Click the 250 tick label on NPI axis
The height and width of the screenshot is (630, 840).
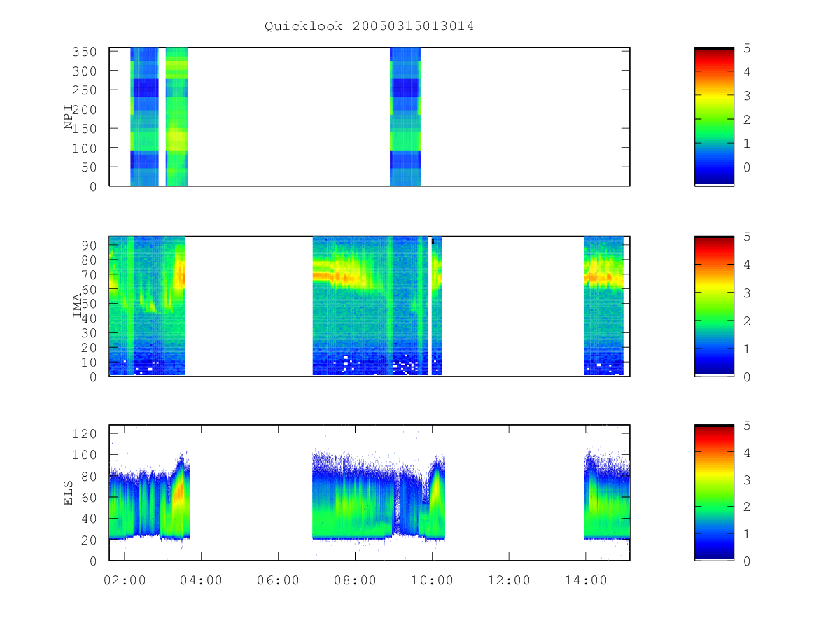click(85, 90)
